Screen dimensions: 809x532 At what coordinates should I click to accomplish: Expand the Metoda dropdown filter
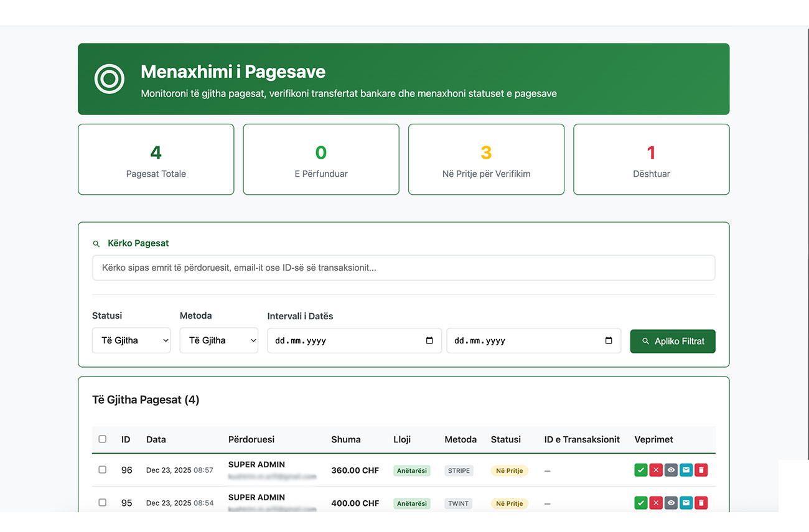pyautogui.click(x=219, y=341)
